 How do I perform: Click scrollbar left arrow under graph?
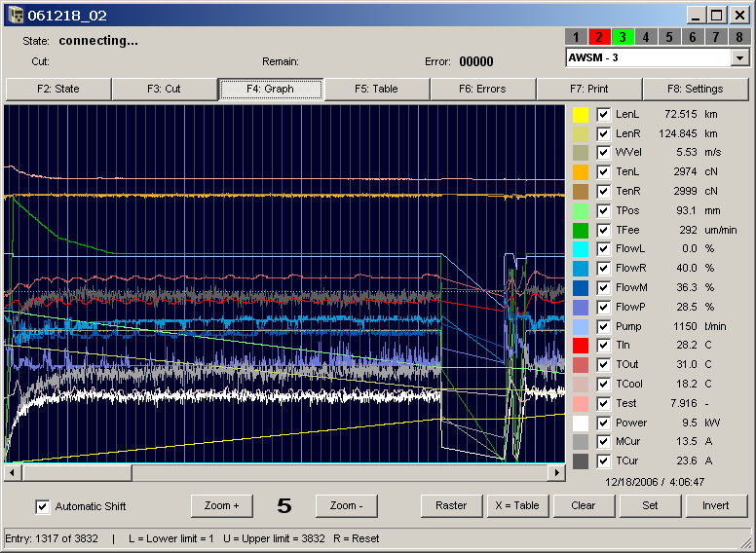(x=13, y=472)
